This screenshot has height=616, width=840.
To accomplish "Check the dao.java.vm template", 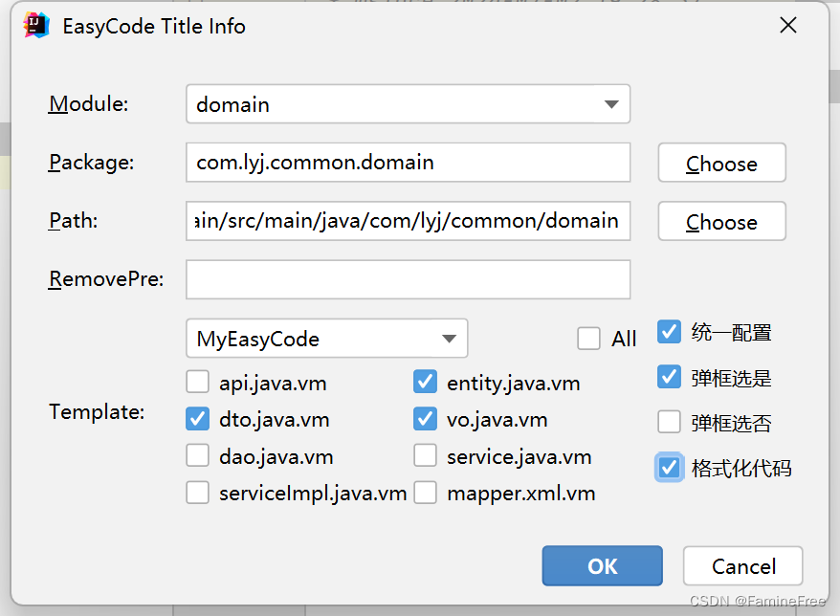I will pos(198,456).
